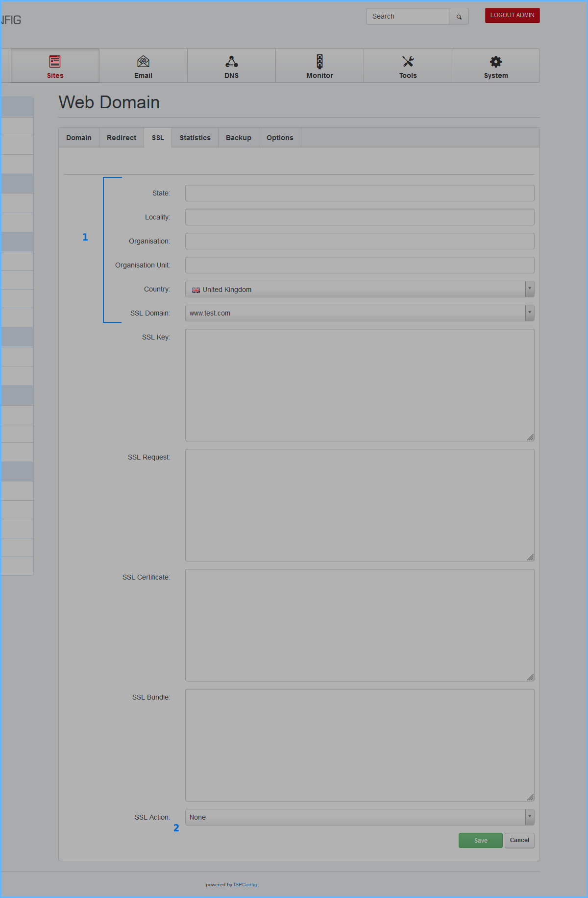Click inside the SSL Key textarea

360,385
